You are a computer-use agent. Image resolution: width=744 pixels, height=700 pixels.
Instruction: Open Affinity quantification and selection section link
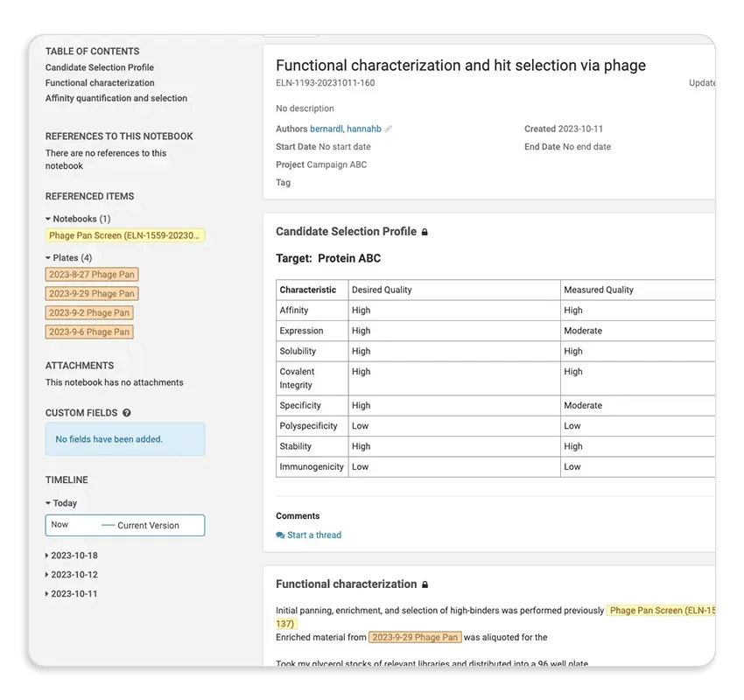click(x=116, y=99)
